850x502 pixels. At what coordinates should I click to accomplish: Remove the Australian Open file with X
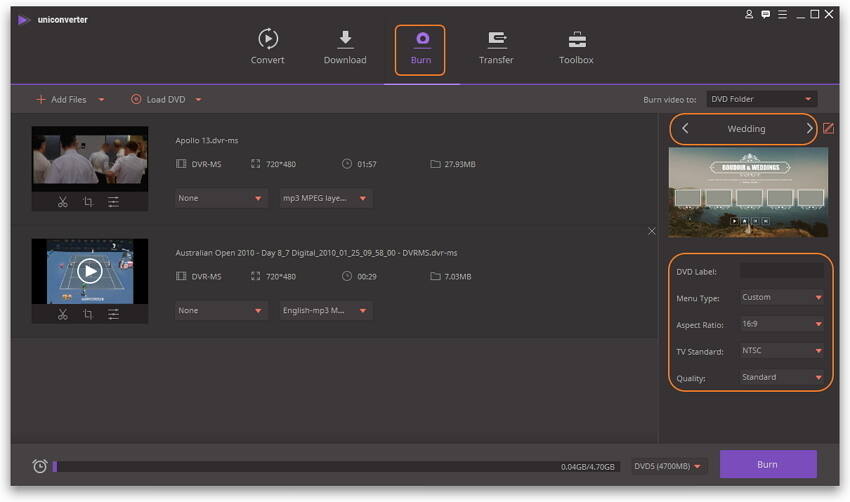click(x=652, y=231)
